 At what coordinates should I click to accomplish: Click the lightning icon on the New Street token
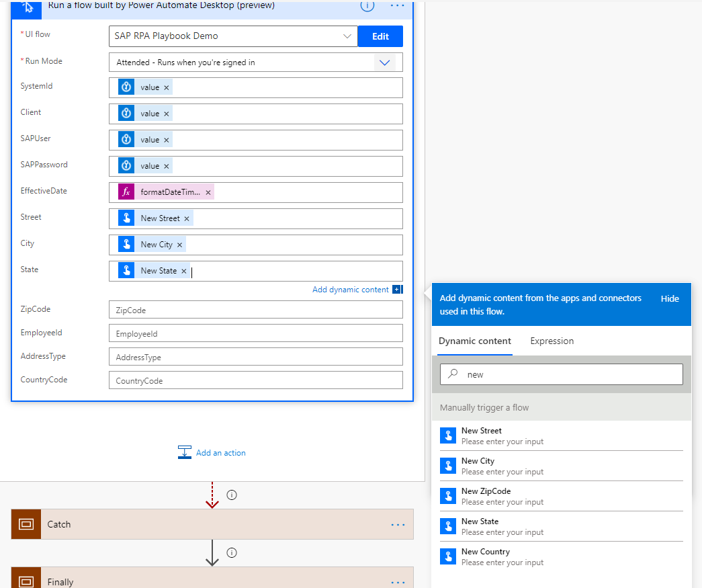[125, 218]
